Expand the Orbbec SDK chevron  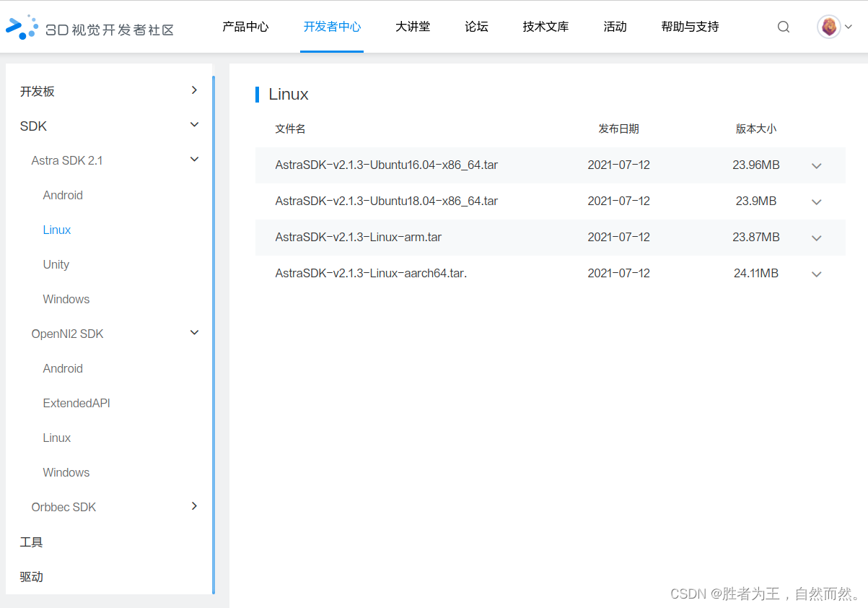click(194, 506)
